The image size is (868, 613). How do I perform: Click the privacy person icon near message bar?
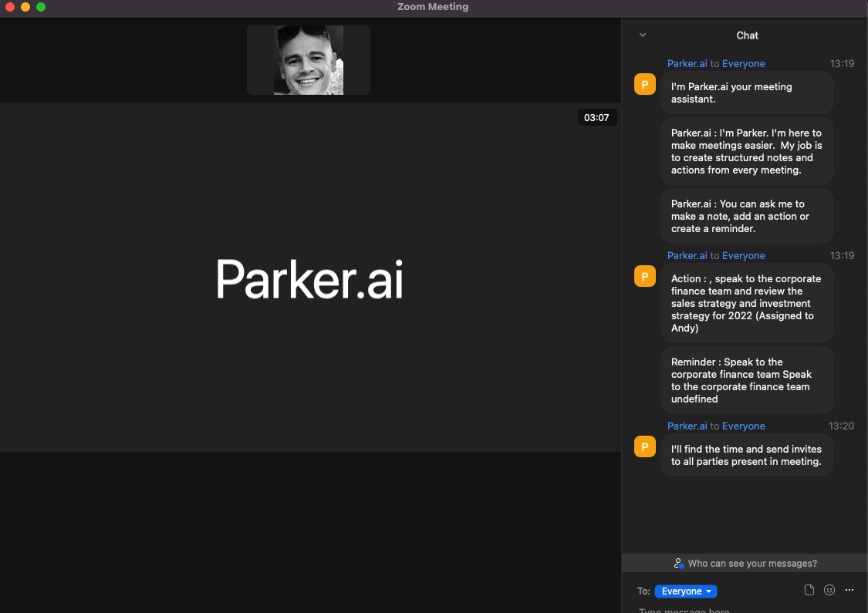(679, 563)
